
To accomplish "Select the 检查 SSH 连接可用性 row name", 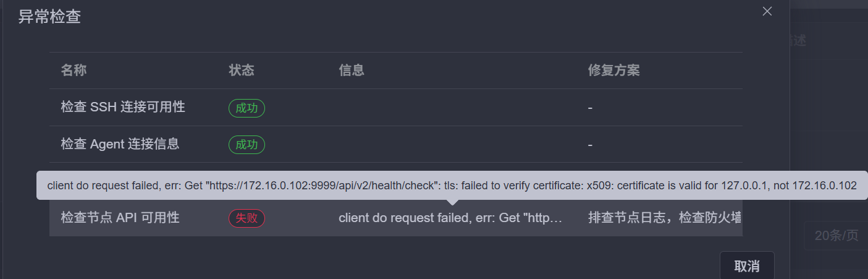I will coord(123,107).
